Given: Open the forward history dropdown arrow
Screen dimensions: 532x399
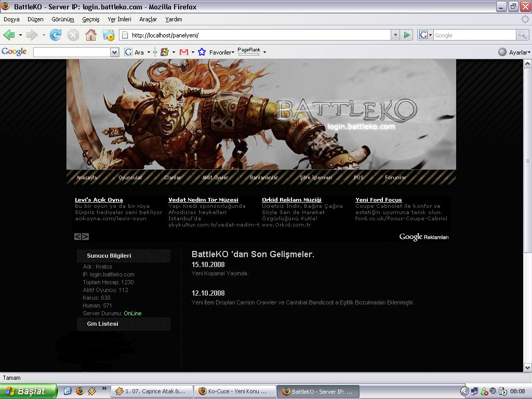Looking at the screenshot, I should coord(44,35).
